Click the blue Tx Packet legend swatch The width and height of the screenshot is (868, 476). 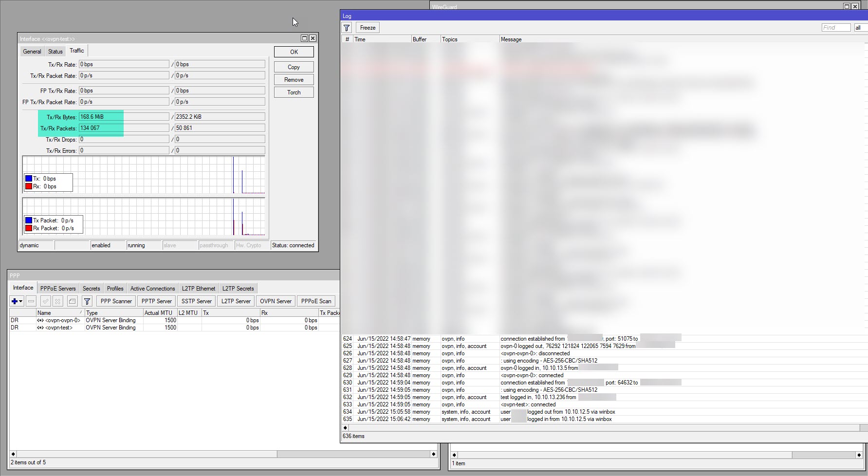click(x=29, y=220)
